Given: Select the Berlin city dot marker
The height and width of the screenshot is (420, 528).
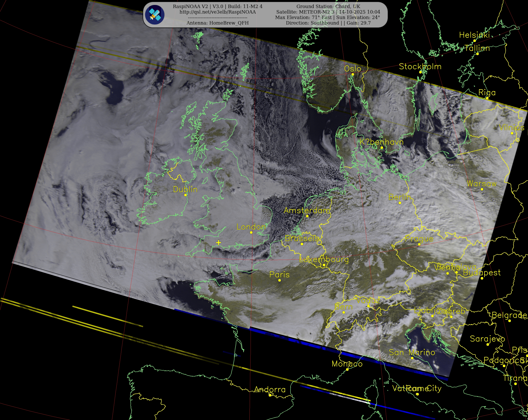Looking at the screenshot, I should click(x=400, y=203).
